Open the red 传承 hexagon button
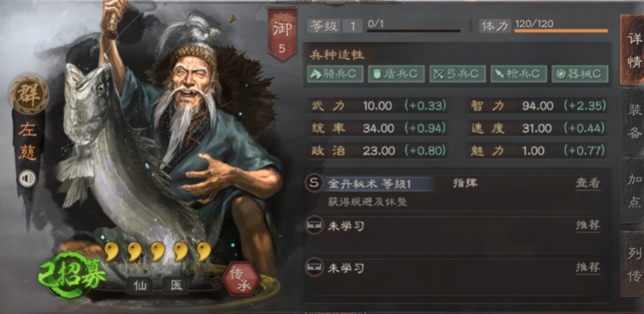Image resolution: width=644 pixels, height=314 pixels. [240, 279]
